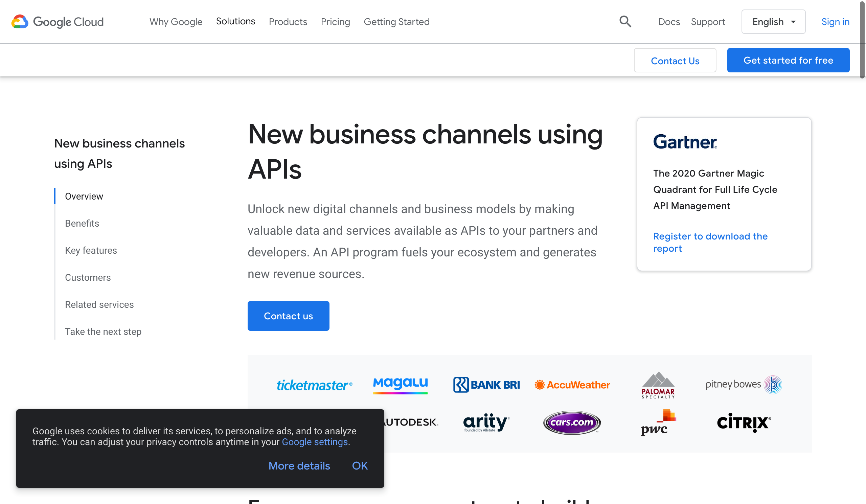The width and height of the screenshot is (866, 504).
Task: Jump to the Key features section
Action: pos(91,250)
